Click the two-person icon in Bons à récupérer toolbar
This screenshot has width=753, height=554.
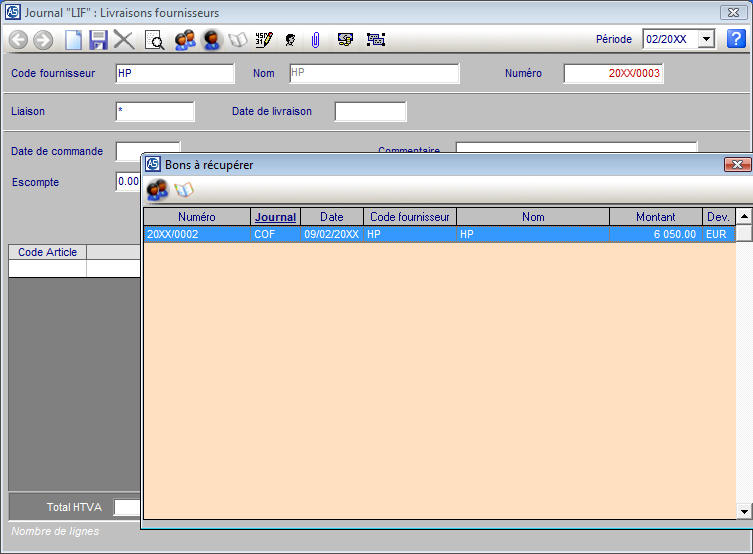pos(157,190)
